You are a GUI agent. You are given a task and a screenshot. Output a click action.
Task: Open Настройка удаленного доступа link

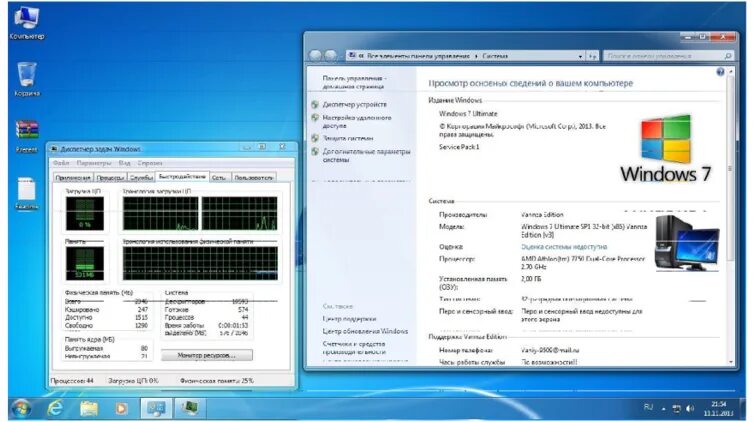coord(357,121)
